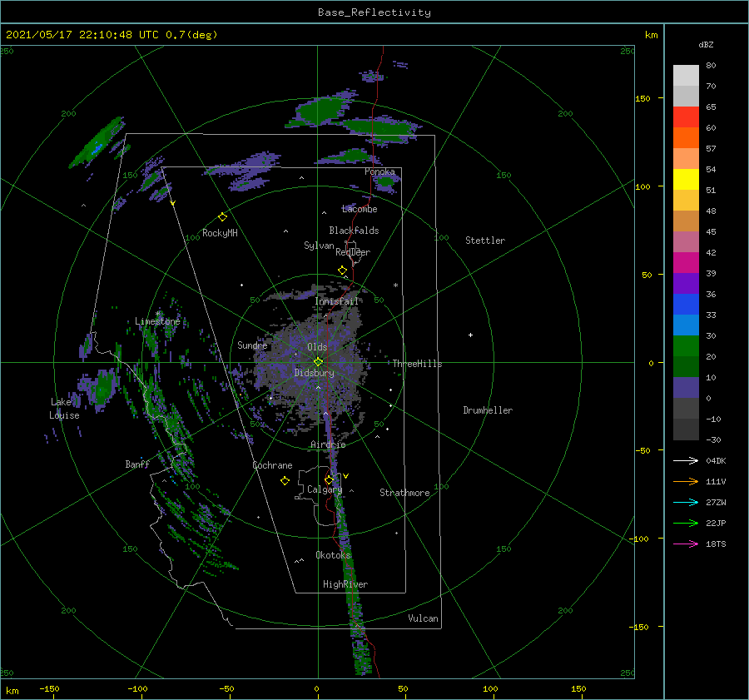Select the yellow 54 dBZ color swatch
The width and height of the screenshot is (749, 700).
(686, 179)
